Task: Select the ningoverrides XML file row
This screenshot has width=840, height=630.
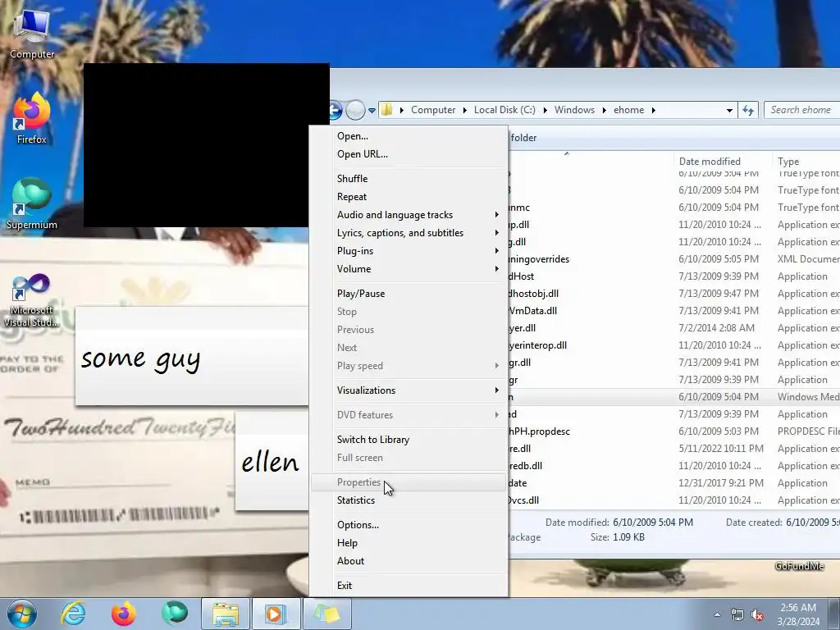Action: (x=674, y=259)
